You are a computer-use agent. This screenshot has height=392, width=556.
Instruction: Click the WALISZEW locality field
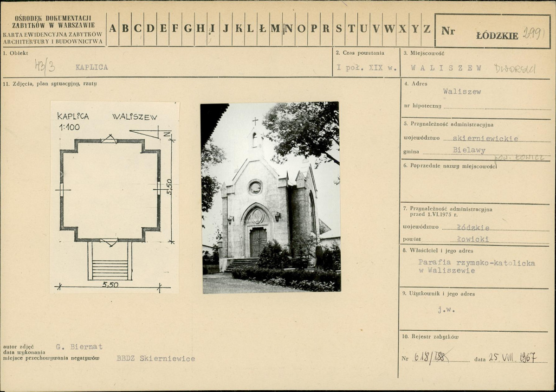click(446, 68)
